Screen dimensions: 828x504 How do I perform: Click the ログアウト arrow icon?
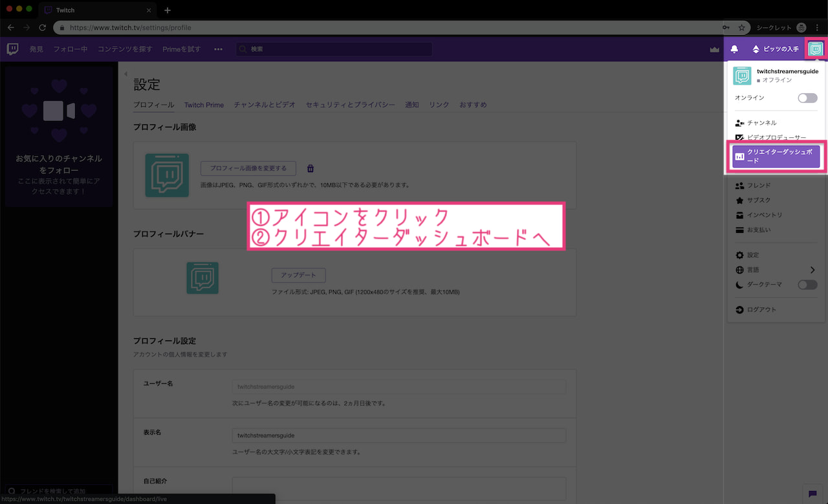pyautogui.click(x=740, y=310)
